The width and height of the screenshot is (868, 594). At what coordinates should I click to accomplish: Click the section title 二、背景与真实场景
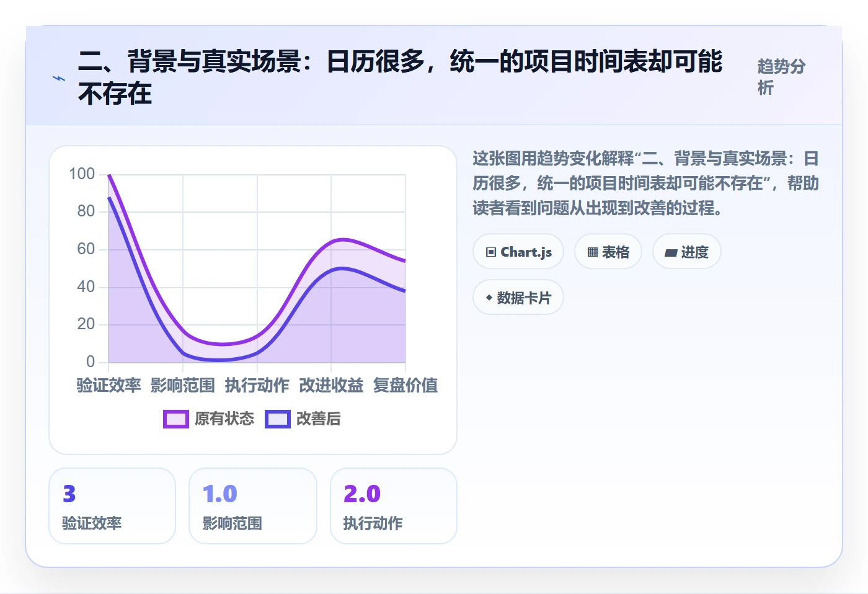[400, 78]
